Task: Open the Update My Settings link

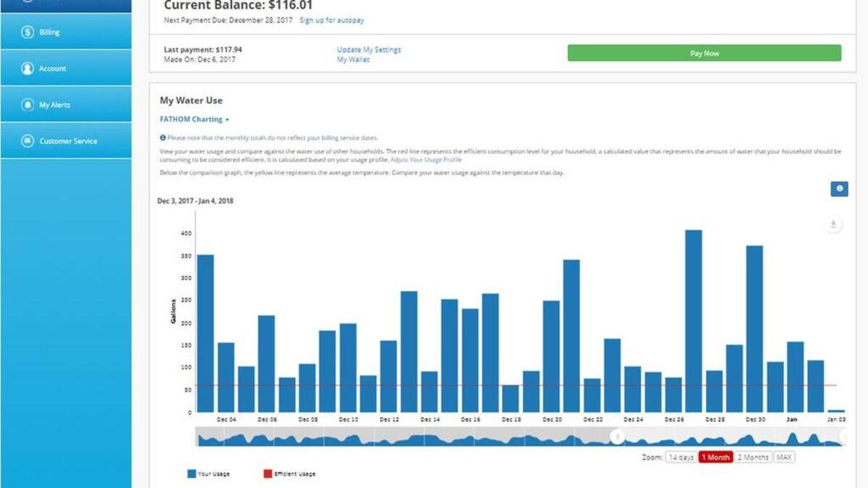Action: click(369, 50)
